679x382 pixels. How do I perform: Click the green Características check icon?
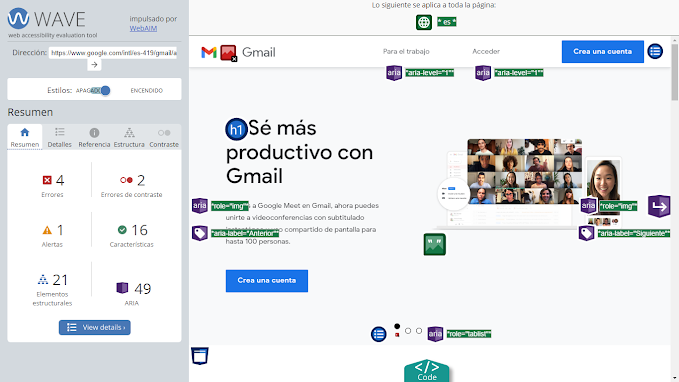(122, 230)
